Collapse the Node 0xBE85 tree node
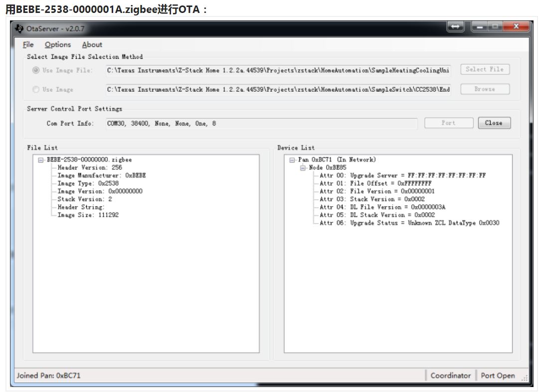 (303, 168)
